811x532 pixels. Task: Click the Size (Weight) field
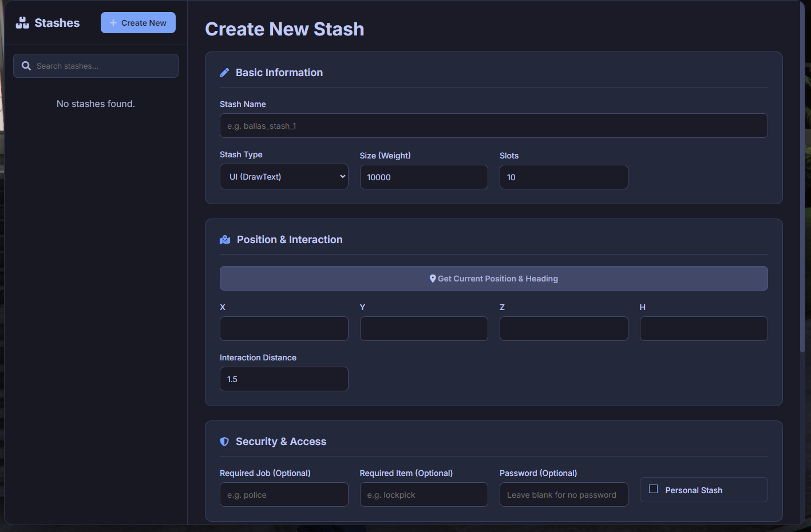coord(424,177)
